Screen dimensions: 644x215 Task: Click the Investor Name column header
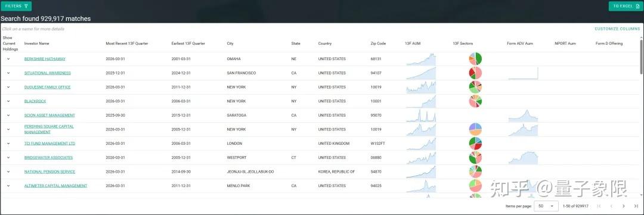36,43
